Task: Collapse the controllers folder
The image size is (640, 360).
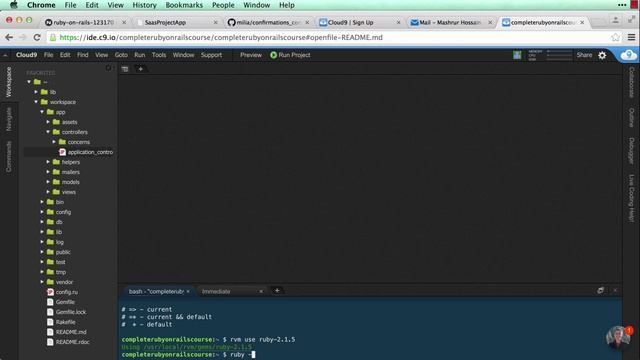Action: click(48, 132)
